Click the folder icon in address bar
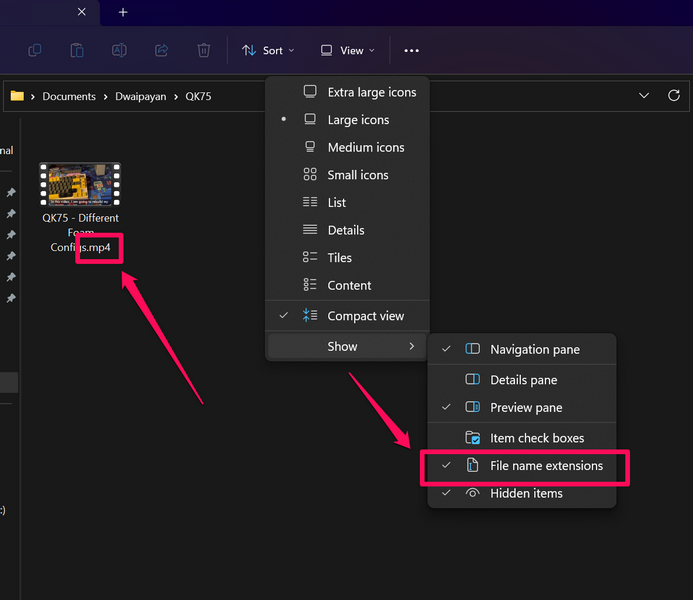 [17, 96]
